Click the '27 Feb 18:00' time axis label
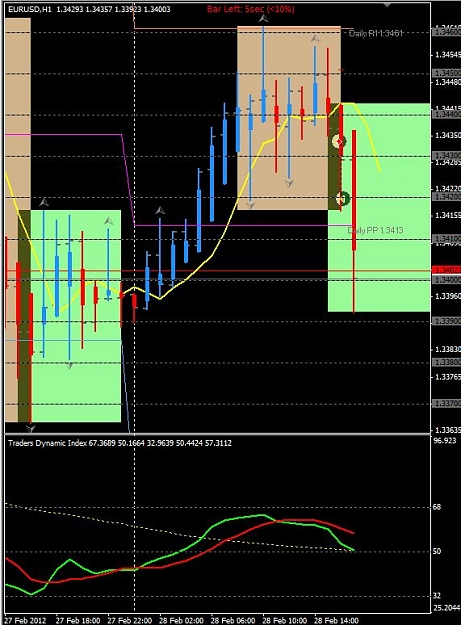461x625 pixels. (78, 621)
